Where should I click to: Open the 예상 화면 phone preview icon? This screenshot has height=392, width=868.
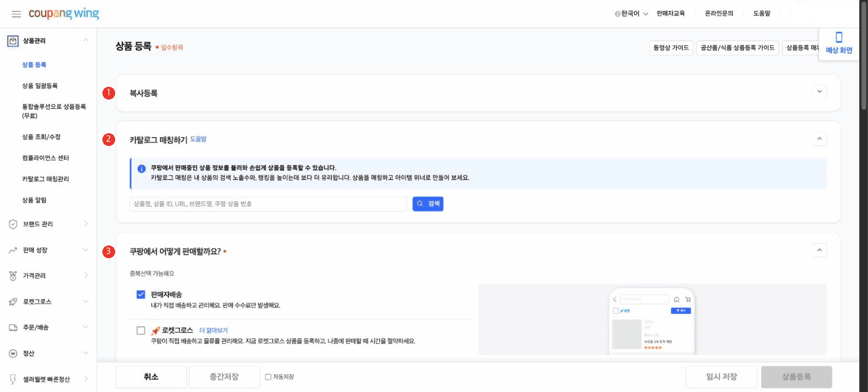(x=839, y=37)
